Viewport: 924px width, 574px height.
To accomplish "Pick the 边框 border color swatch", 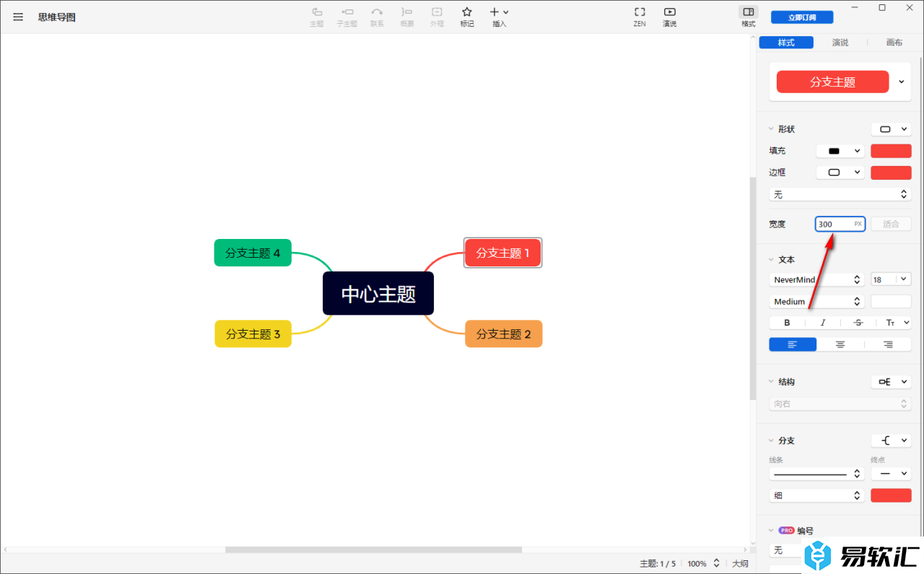I will [x=891, y=173].
